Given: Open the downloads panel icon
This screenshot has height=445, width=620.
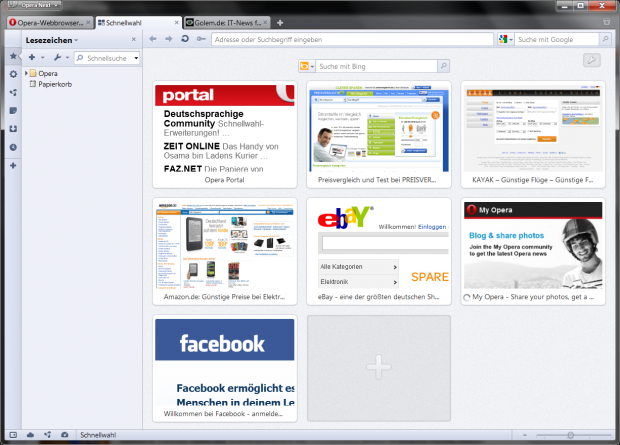Looking at the screenshot, I should 13,129.
